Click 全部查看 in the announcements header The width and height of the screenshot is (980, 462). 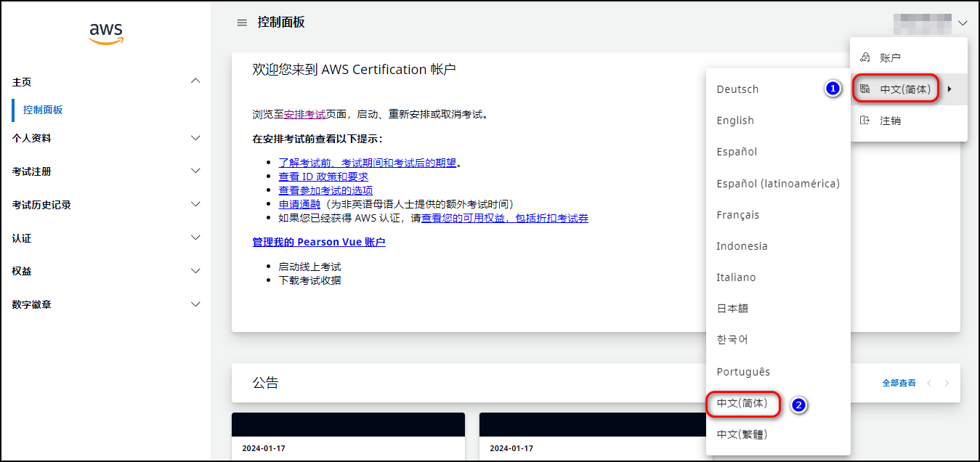(x=899, y=383)
